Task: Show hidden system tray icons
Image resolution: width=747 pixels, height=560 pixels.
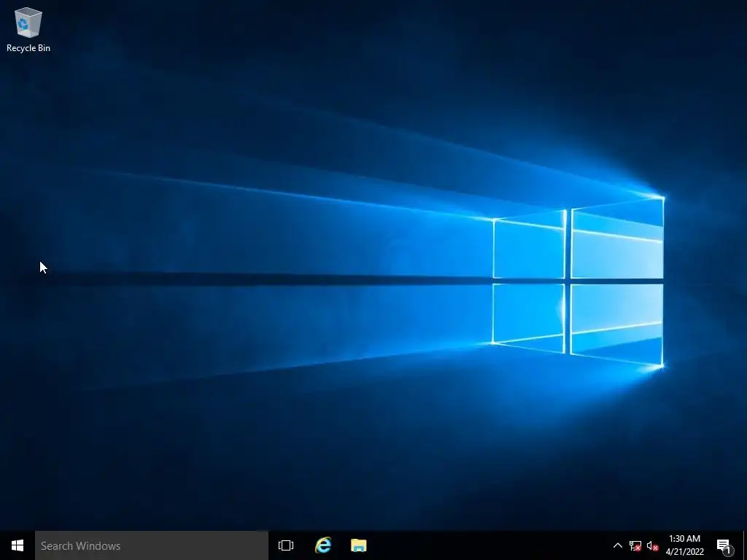Action: [x=617, y=545]
